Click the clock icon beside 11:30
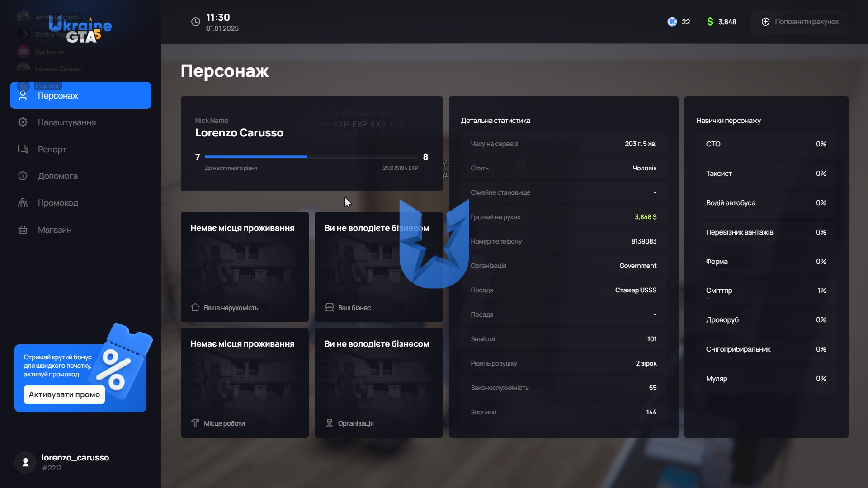868x488 pixels. pos(196,22)
